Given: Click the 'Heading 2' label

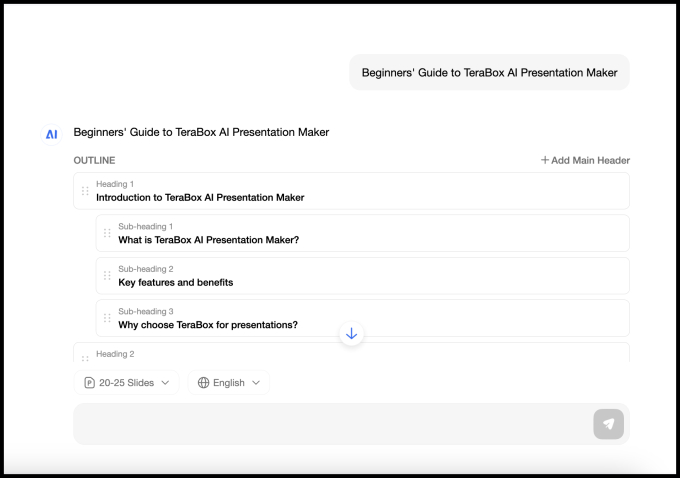Looking at the screenshot, I should coord(115,354).
